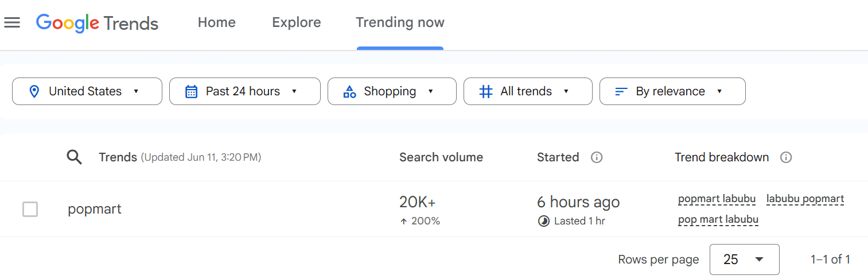Image resolution: width=868 pixels, height=279 pixels.
Task: Click the info icon next to Started
Action: (597, 157)
